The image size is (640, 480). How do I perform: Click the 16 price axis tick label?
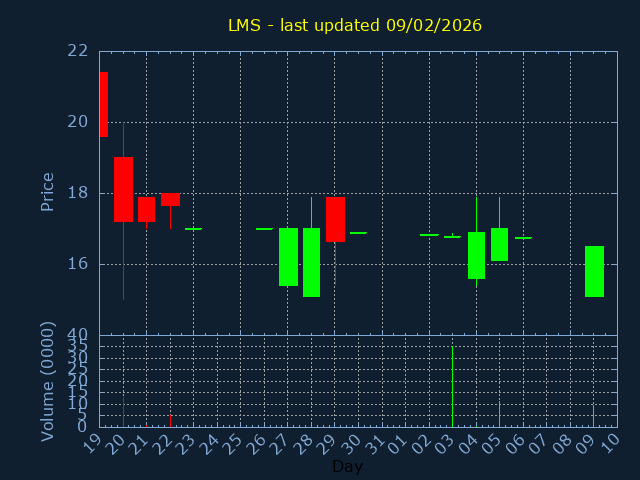pos(79,264)
